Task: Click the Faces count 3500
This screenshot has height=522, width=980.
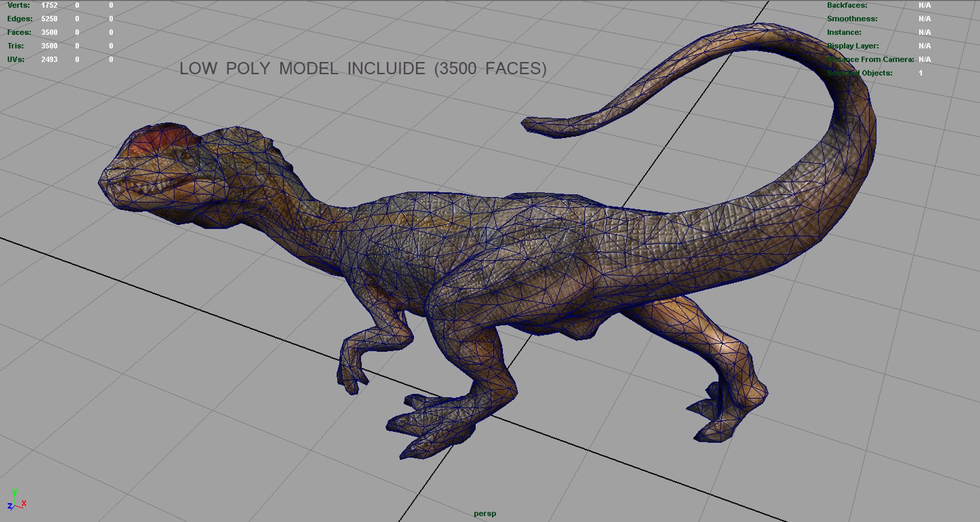Action: click(x=49, y=32)
